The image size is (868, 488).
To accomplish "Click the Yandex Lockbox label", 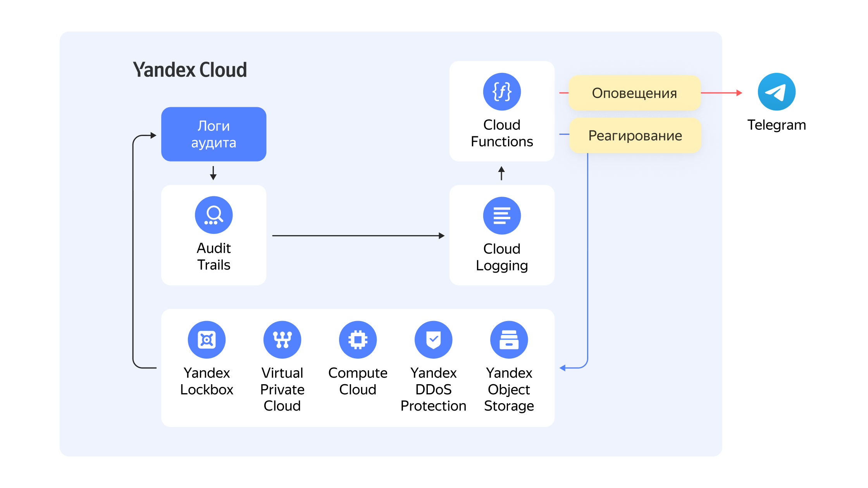I will click(x=207, y=381).
